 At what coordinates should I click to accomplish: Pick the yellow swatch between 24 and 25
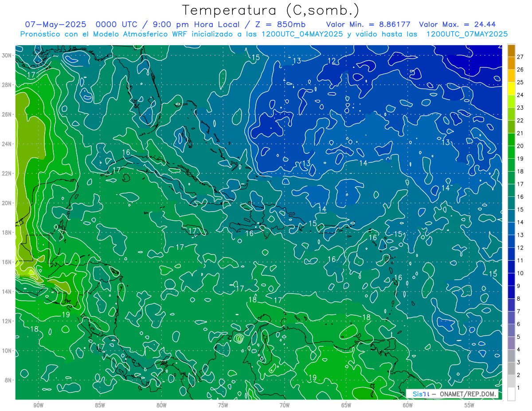(x=511, y=89)
